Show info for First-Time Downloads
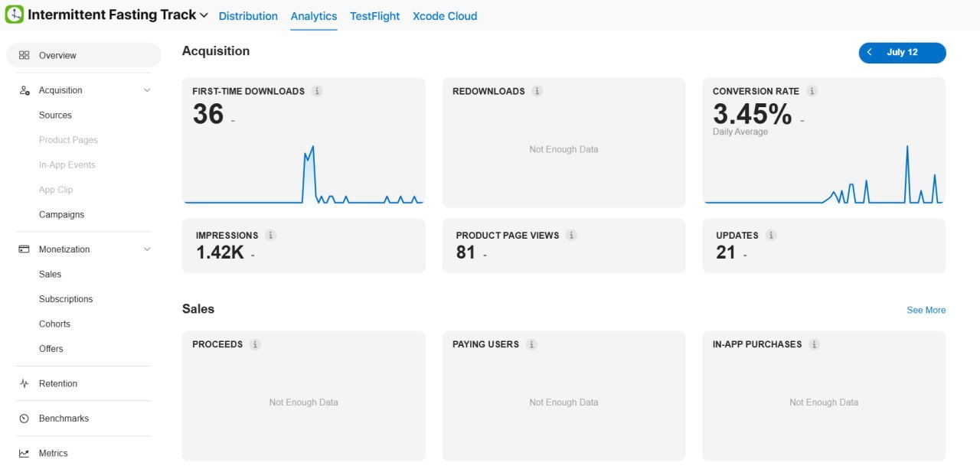The height and width of the screenshot is (469, 980). (317, 91)
